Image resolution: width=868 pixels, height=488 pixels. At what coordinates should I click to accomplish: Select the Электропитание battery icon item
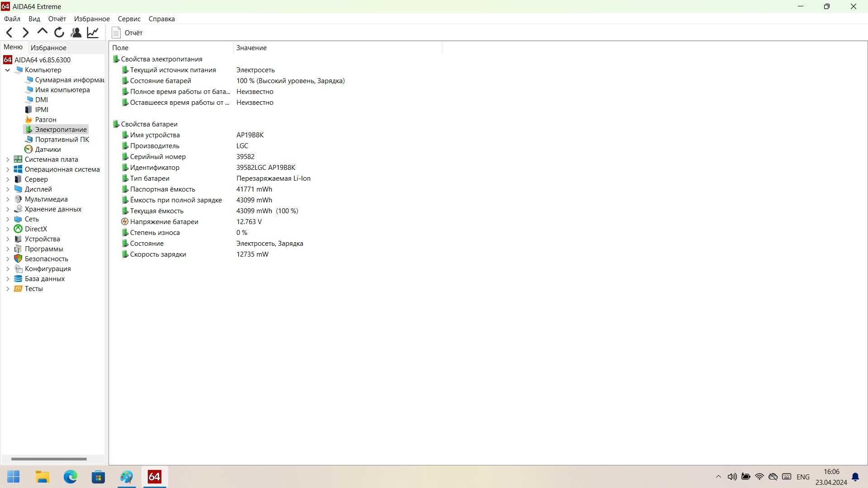[x=28, y=130]
